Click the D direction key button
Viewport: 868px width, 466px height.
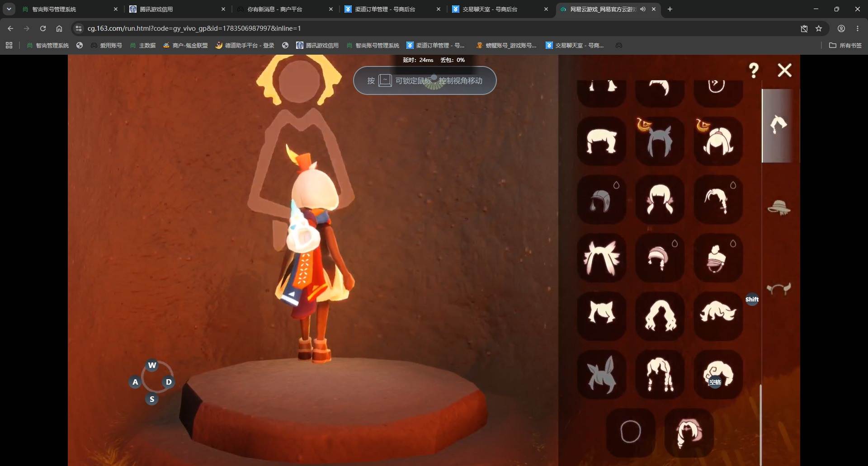pos(169,382)
